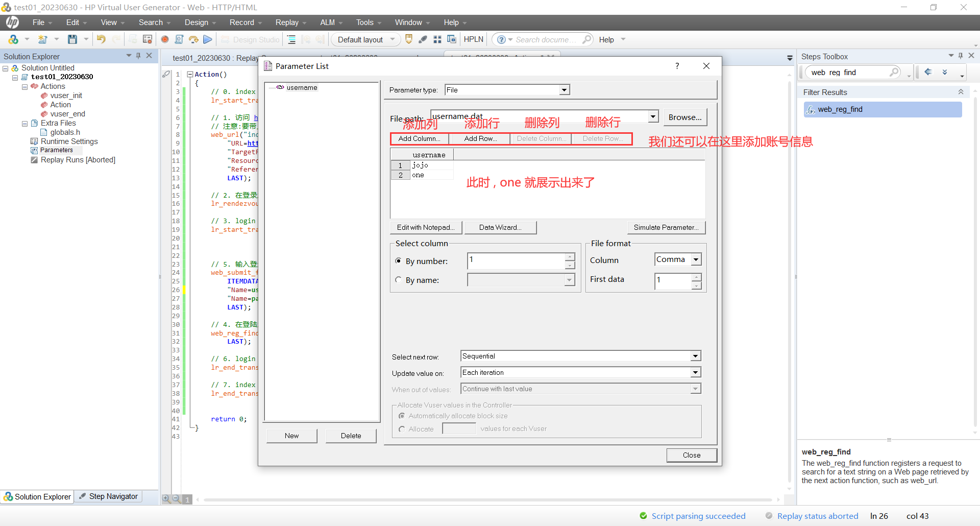Open the Parameter type dropdown
Viewport: 980px width, 526px height.
click(564, 90)
